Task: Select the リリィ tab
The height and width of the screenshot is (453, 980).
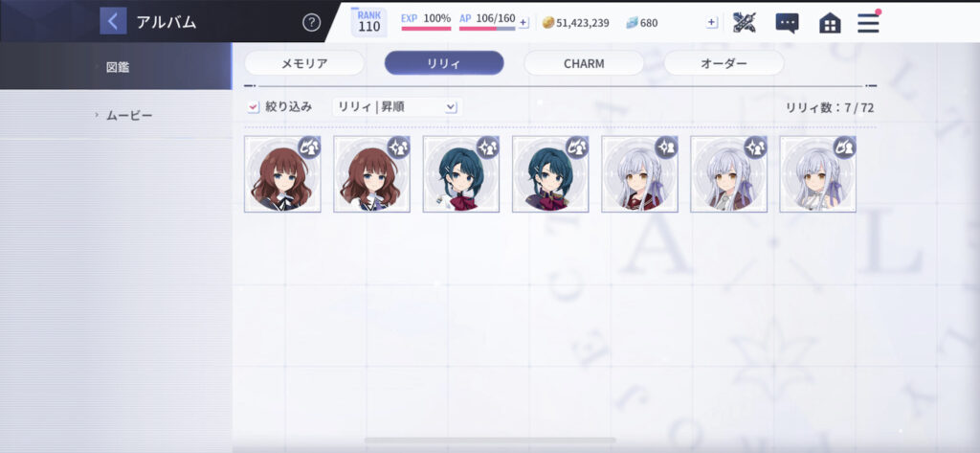Action: point(444,63)
